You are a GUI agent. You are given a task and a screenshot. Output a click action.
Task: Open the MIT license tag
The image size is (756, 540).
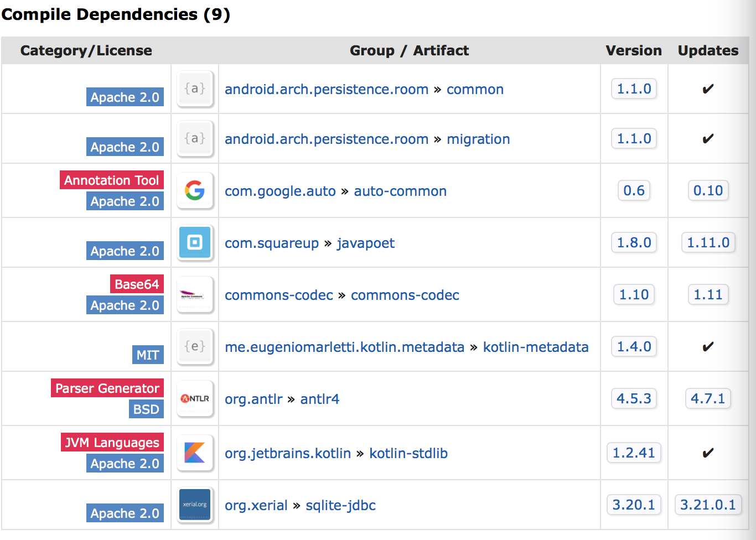point(148,355)
